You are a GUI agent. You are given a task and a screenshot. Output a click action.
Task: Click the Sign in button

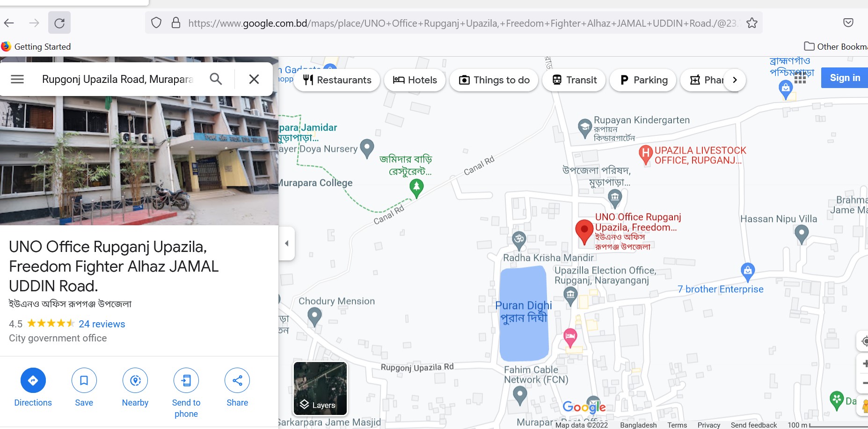coord(845,78)
